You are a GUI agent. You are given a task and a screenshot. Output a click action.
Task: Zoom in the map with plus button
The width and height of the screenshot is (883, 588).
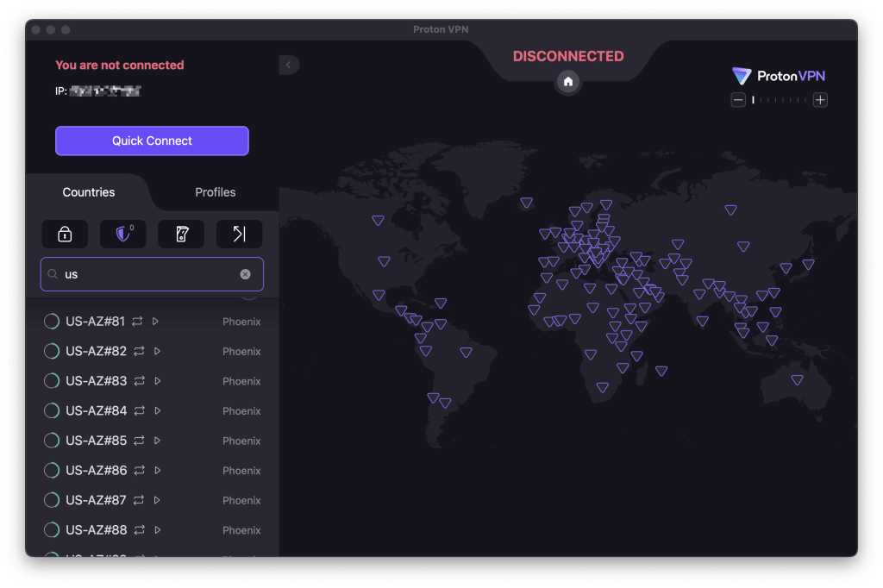[x=821, y=100]
